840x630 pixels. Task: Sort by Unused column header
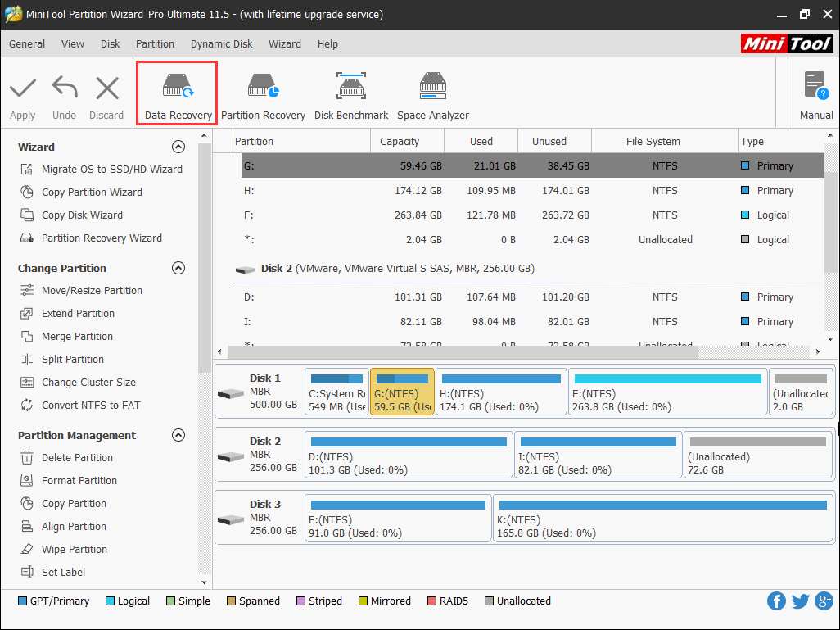click(554, 142)
